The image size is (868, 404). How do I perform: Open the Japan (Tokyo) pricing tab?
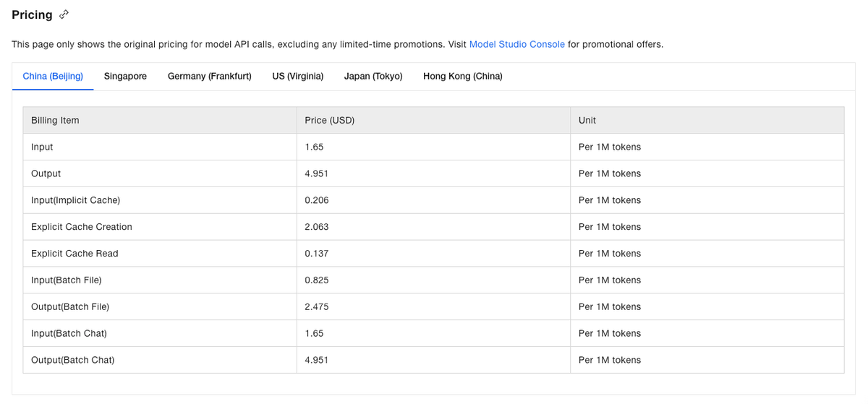373,76
